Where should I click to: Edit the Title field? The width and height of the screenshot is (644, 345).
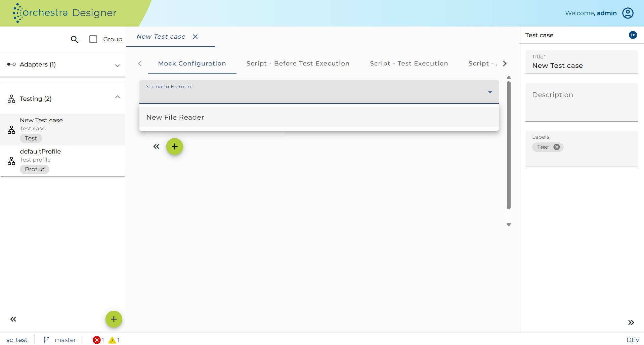click(x=582, y=62)
